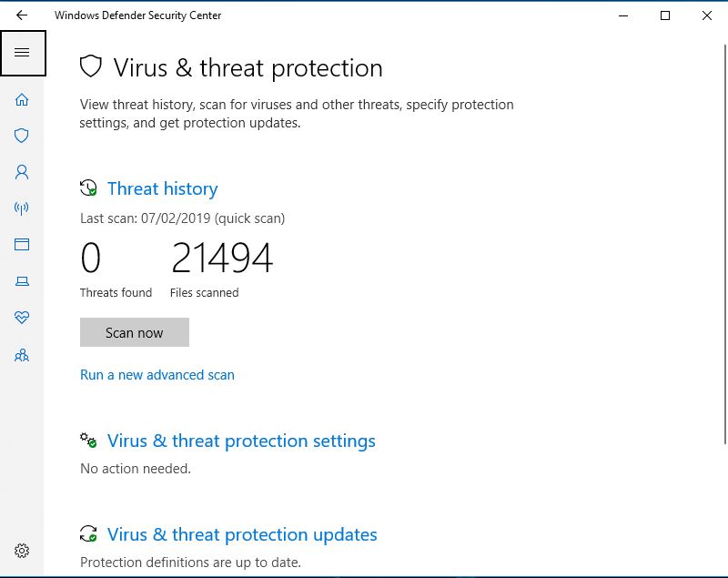Click the protection settings gears icon
The height and width of the screenshot is (578, 728).
[88, 441]
